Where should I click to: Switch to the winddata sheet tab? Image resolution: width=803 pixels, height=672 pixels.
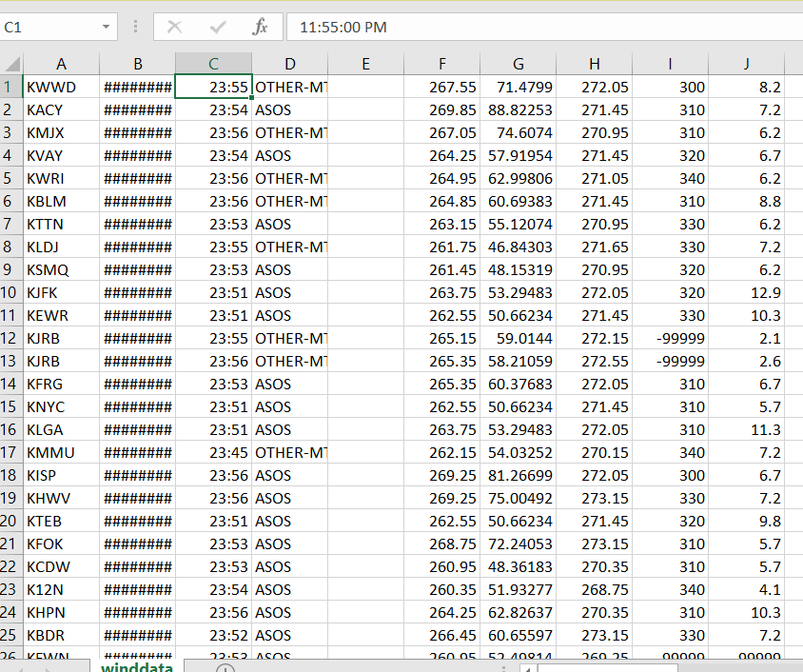coord(137,667)
